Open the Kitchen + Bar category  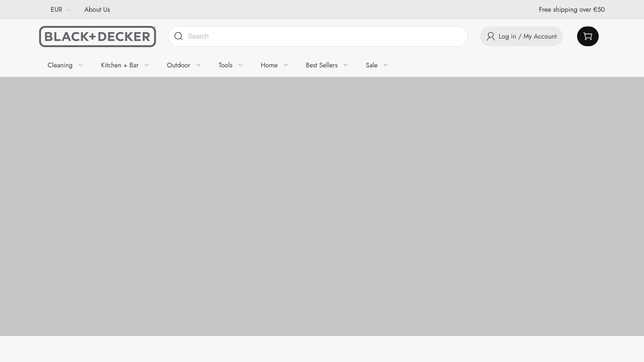coord(120,65)
